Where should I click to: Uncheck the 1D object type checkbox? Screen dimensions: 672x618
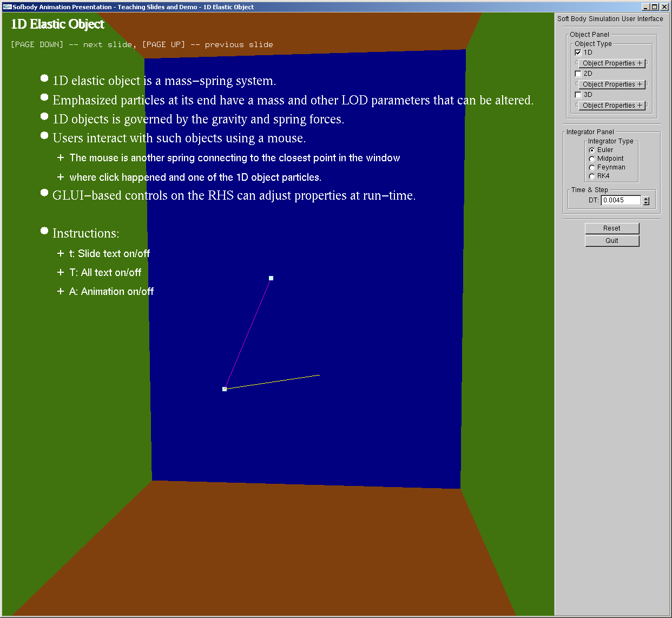(x=578, y=52)
